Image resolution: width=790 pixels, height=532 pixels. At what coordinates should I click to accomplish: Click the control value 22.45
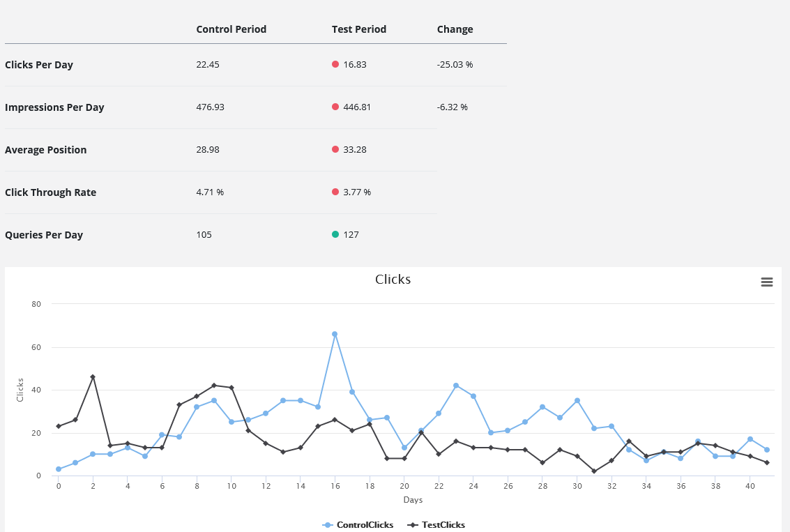point(208,64)
